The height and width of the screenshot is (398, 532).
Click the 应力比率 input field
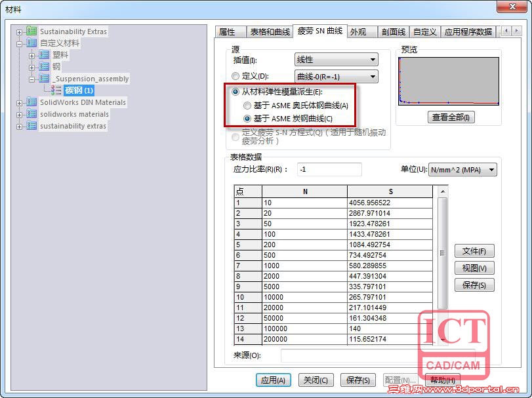point(329,170)
